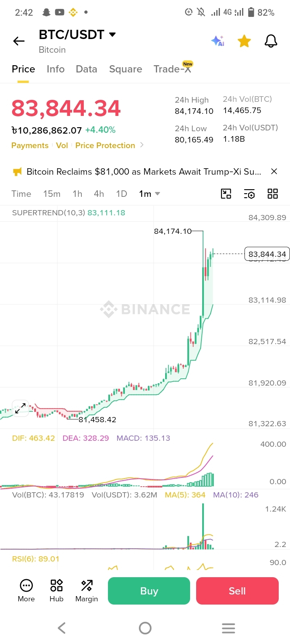Select the 4h timeframe
Viewport: 290px width, 644px height.
99,194
